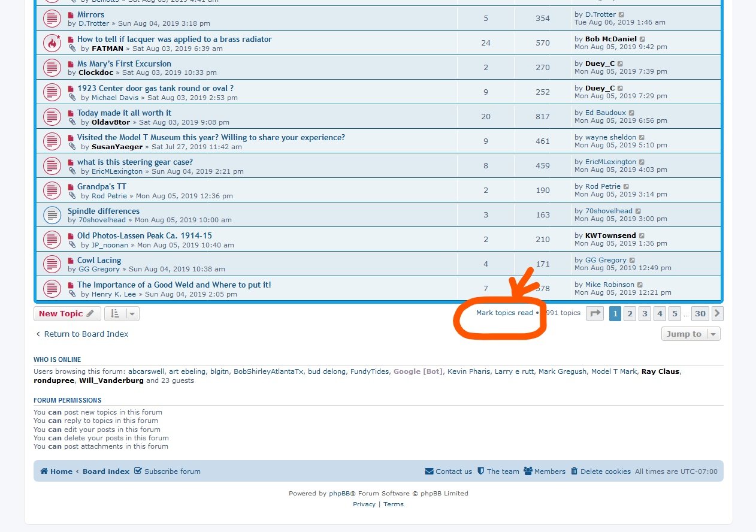Viewport: 756px width, 532px height.
Task: Open the Contact us envelope link
Action: point(448,471)
